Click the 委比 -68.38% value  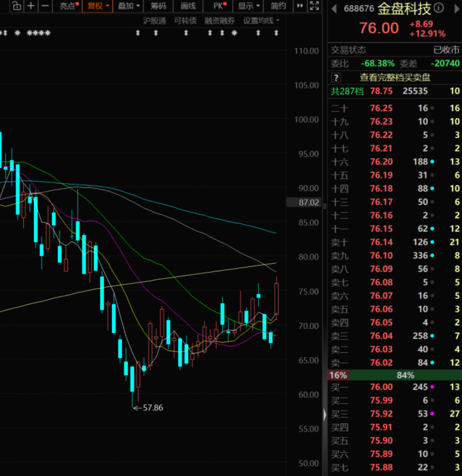coord(378,63)
